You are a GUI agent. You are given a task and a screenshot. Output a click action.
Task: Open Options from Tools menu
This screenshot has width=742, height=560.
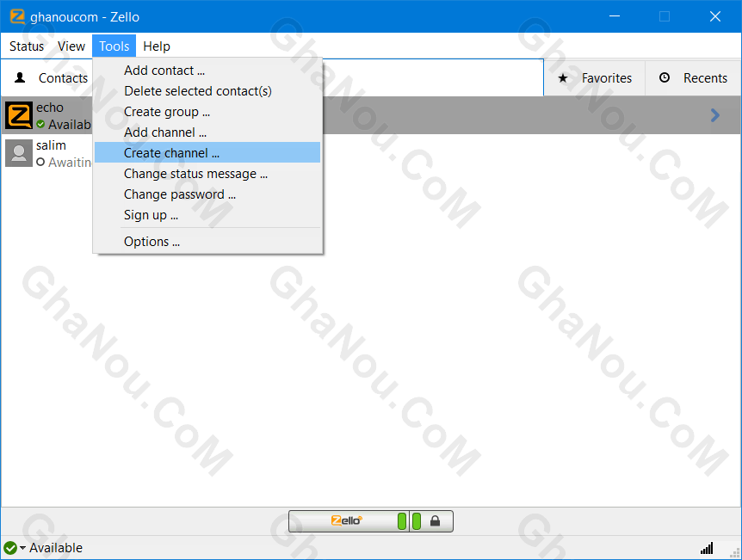(x=207, y=242)
